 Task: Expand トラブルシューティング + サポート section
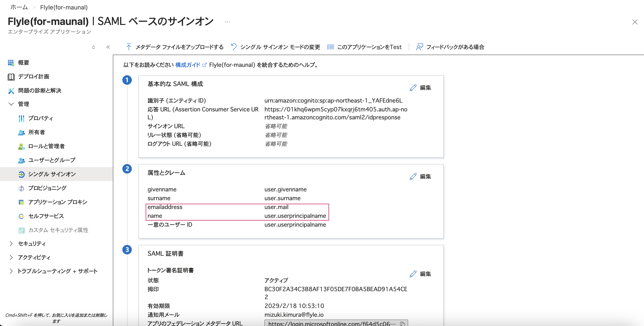point(11,271)
